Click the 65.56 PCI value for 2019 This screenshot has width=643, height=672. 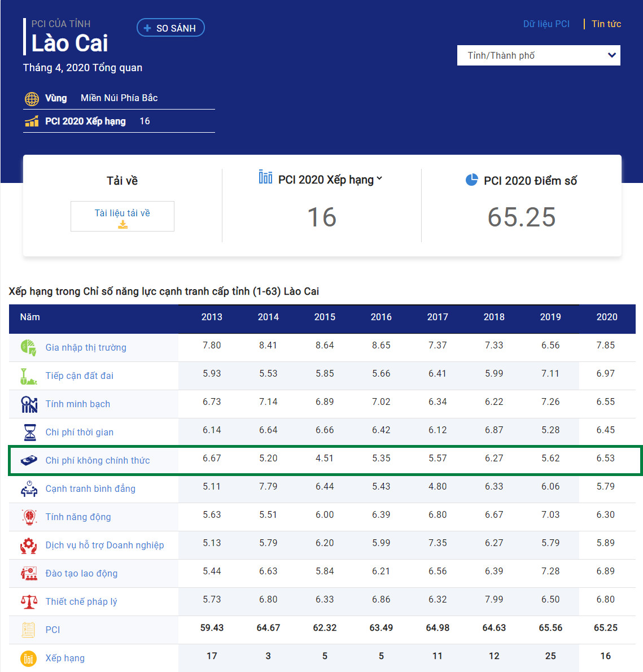(x=550, y=628)
